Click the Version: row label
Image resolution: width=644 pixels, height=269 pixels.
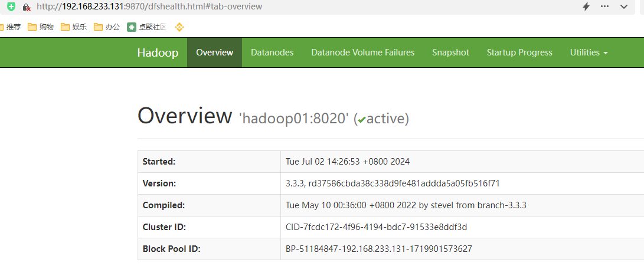pos(159,183)
